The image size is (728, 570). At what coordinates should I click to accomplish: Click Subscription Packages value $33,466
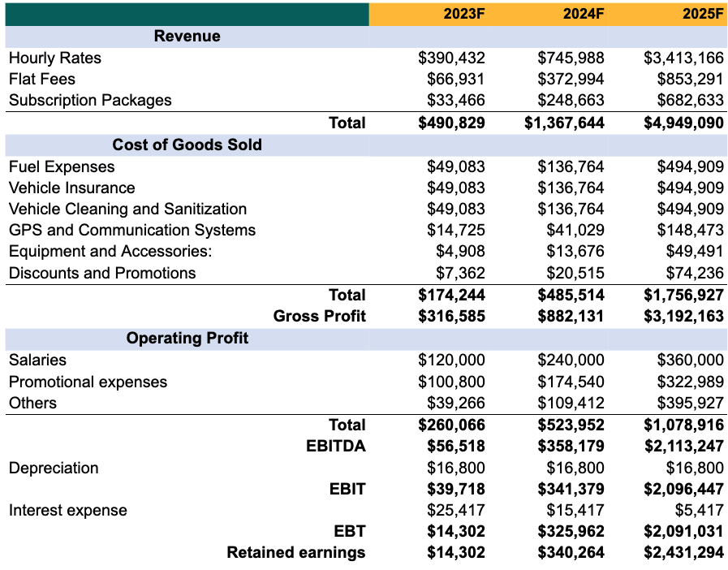click(x=456, y=101)
